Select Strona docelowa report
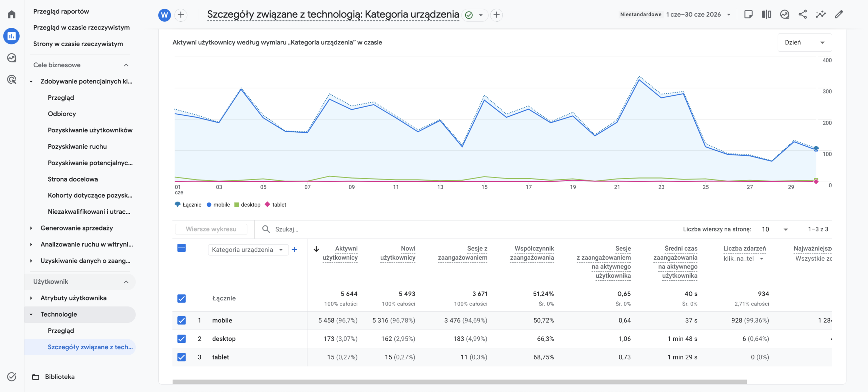Image resolution: width=868 pixels, height=392 pixels. pyautogui.click(x=73, y=179)
